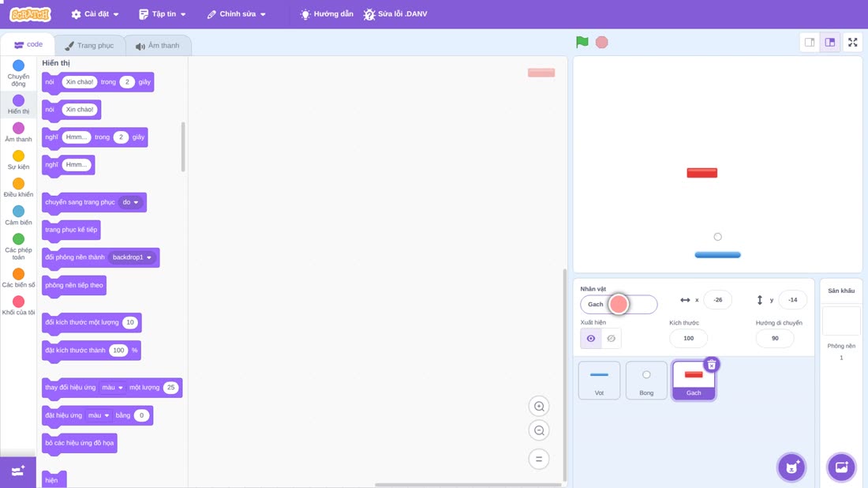Click the Hướng di chuyển direction field
This screenshot has width=868, height=488.
click(774, 339)
